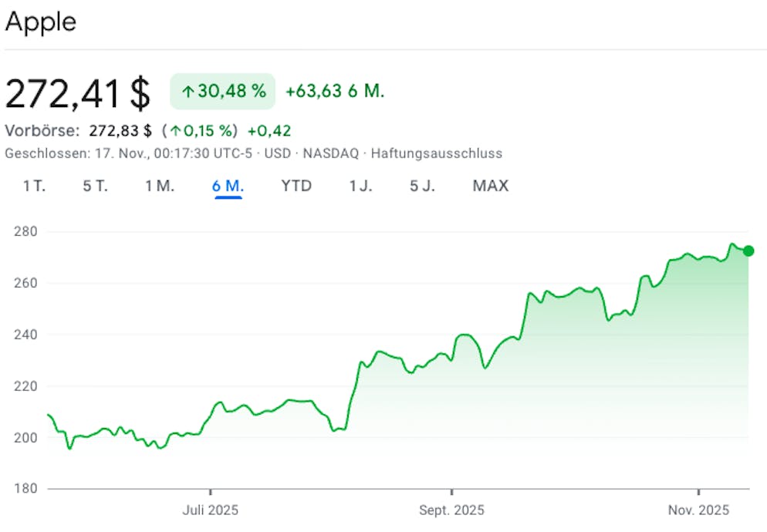The width and height of the screenshot is (767, 532).
Task: Click the active 6 M. tab
Action: coord(228,186)
